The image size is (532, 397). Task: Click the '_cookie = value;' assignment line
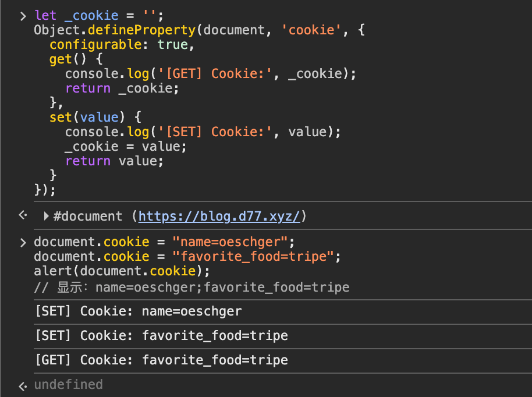click(x=126, y=147)
